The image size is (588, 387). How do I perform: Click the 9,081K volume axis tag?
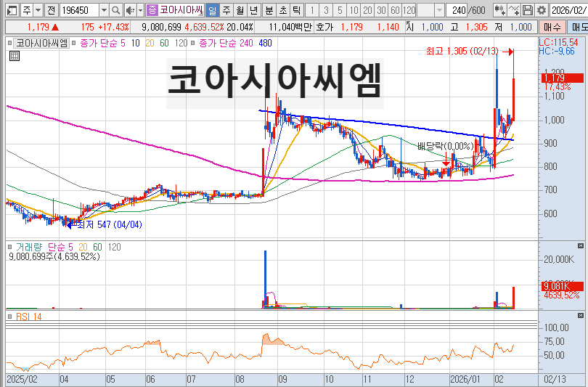[x=563, y=286]
